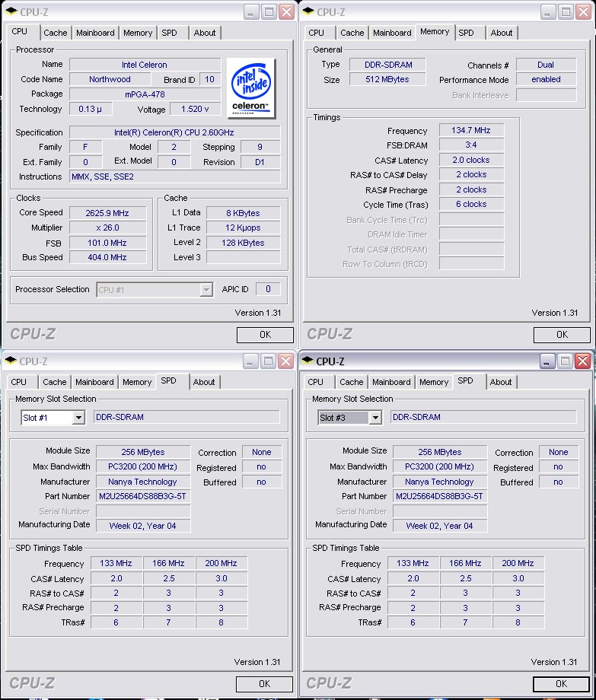Click the 101.0 MHz FSB value
Viewport: 596px width, 700px height.
pos(107,243)
